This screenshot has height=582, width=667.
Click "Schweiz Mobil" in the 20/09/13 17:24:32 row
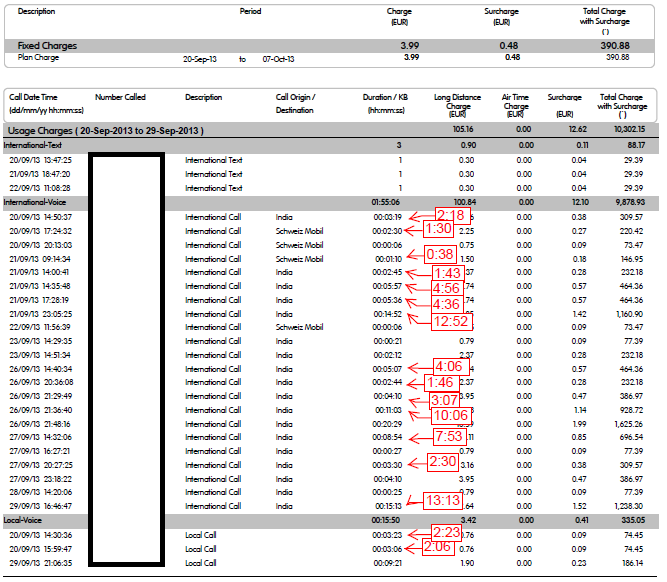pyautogui.click(x=299, y=231)
